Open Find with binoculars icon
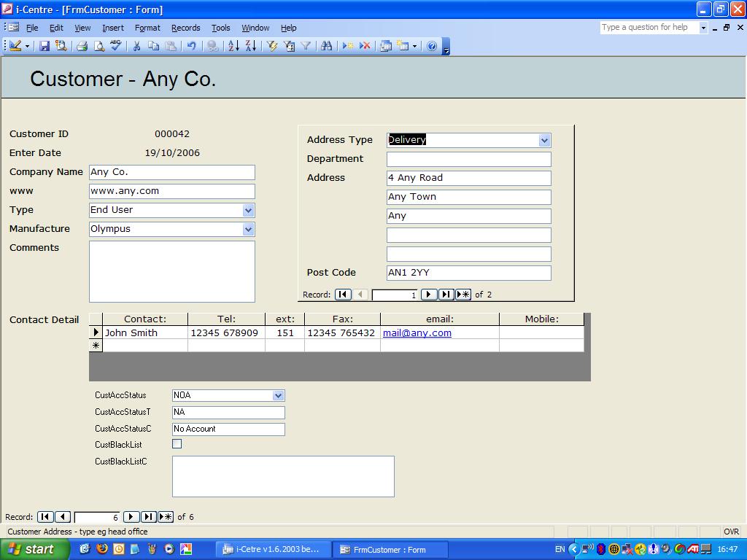Viewport: 747px width, 560px height. [326, 46]
